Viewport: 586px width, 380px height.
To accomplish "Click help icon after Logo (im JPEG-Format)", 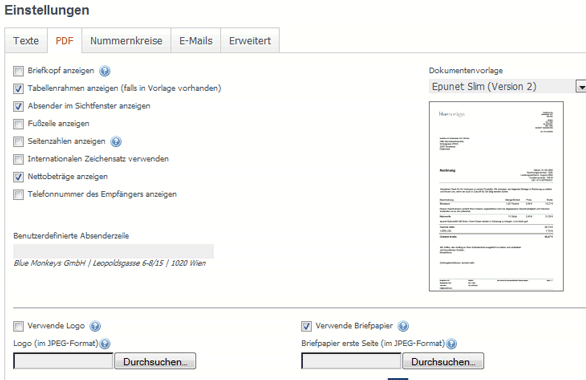I will tap(105, 343).
